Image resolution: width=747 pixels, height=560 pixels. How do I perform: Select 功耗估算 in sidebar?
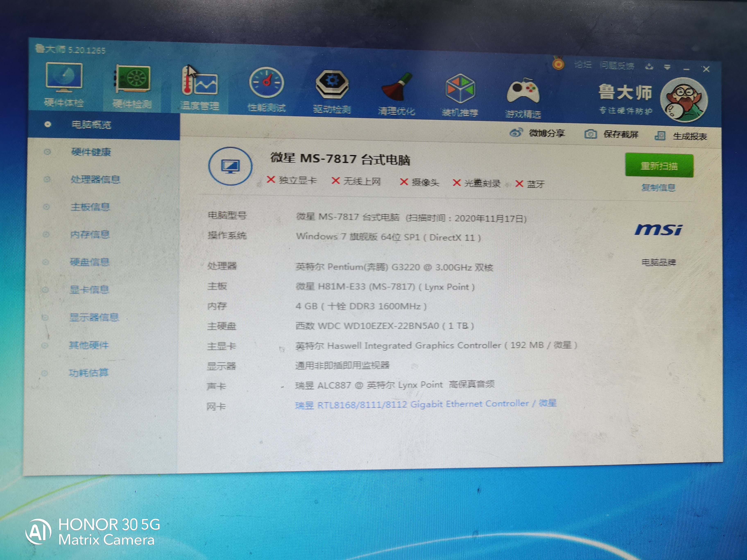[88, 373]
